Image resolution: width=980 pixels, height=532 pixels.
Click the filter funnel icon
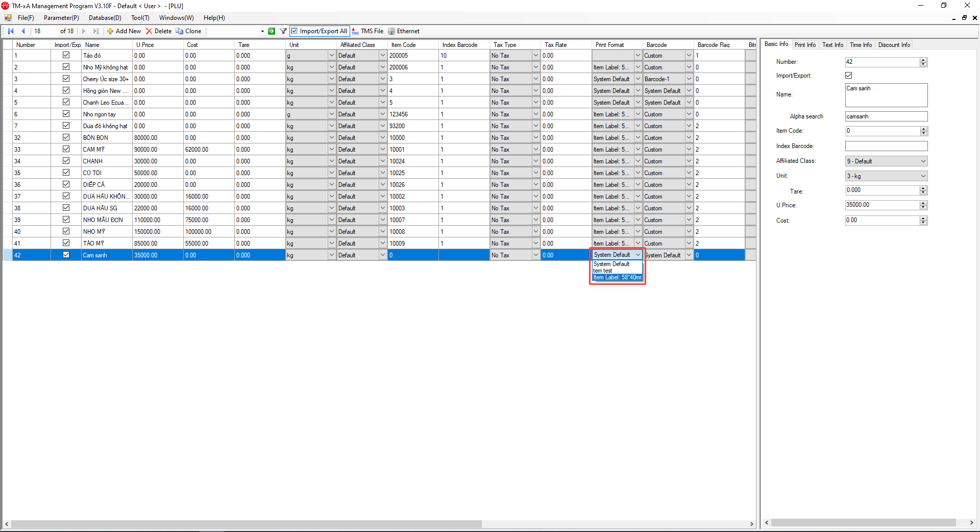tap(283, 31)
